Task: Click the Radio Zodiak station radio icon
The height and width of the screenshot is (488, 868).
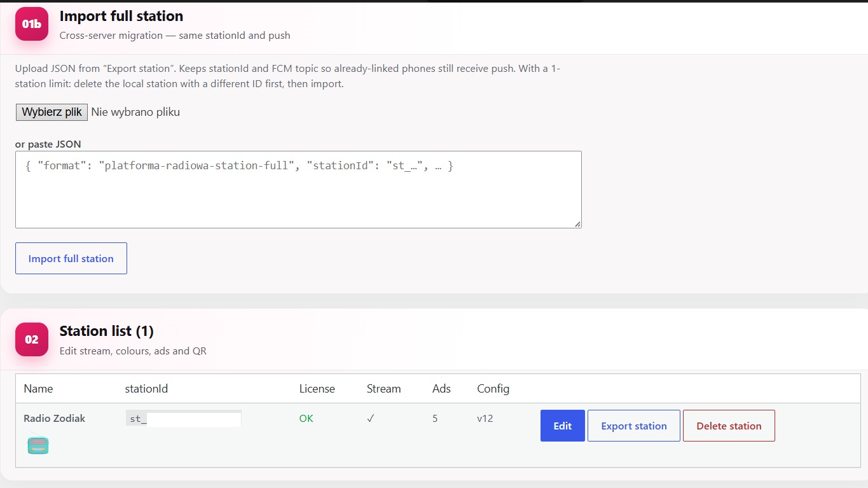Action: [x=38, y=444]
